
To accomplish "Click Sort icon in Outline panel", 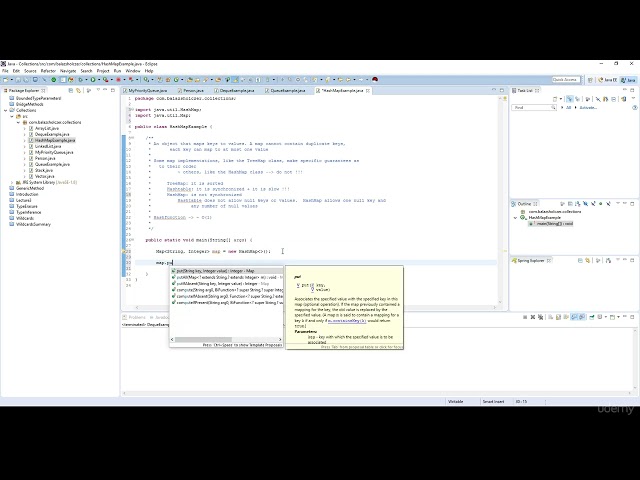I will 578,204.
